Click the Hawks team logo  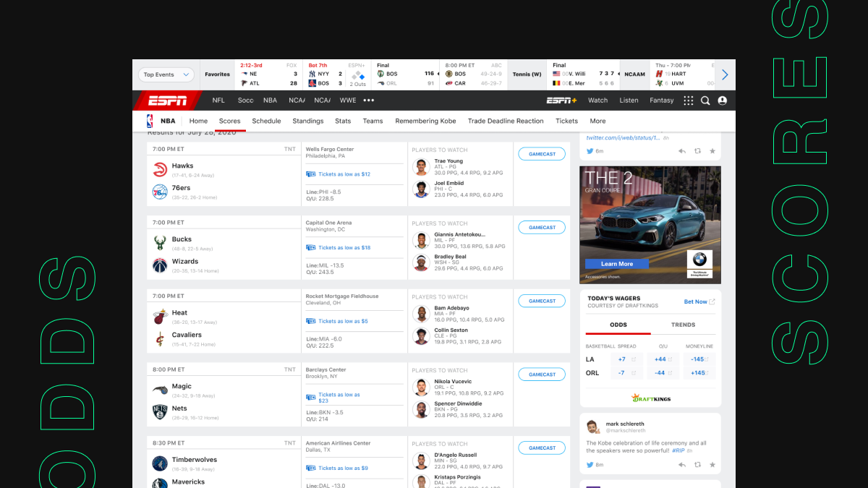[160, 169]
